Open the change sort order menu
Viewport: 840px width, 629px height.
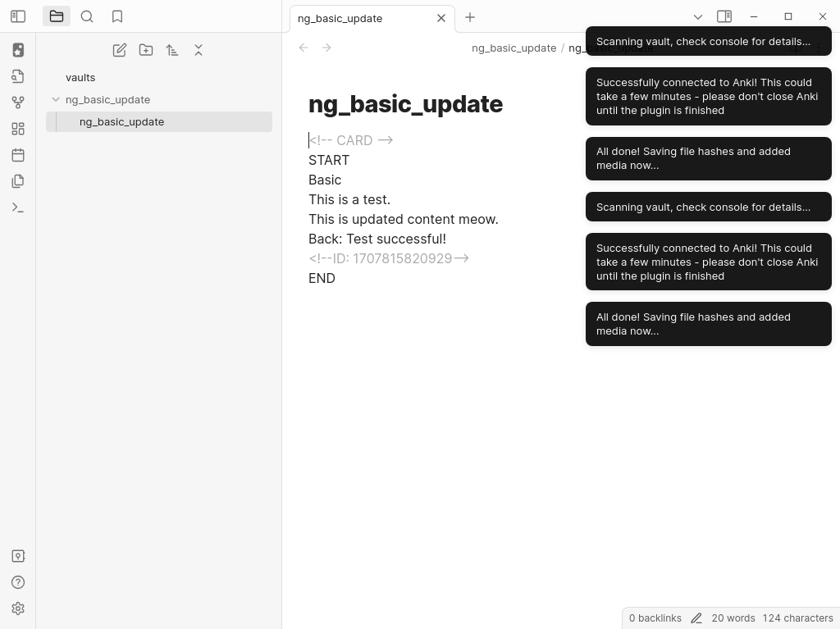pos(172,50)
